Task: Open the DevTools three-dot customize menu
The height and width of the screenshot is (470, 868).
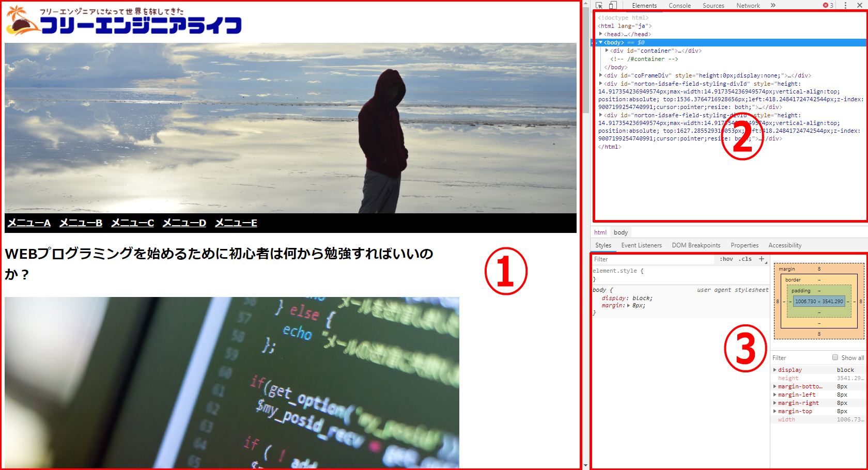Action: [x=845, y=5]
